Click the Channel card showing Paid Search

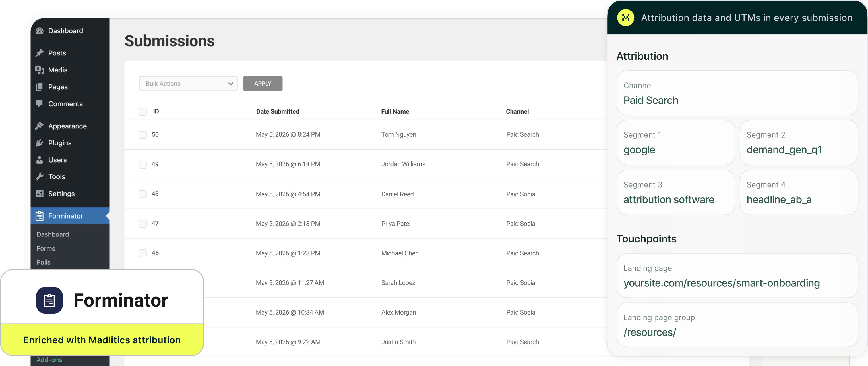click(x=737, y=93)
